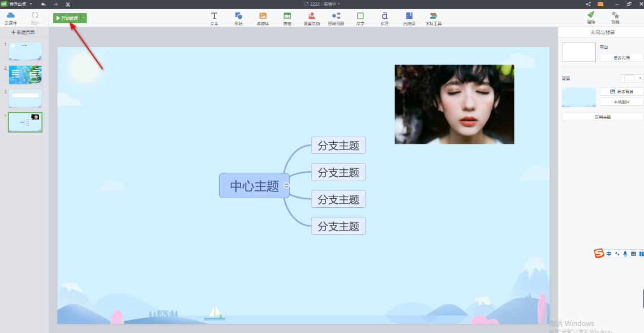Collapse the 中心主题 mind map branches
644x333 pixels.
286,186
